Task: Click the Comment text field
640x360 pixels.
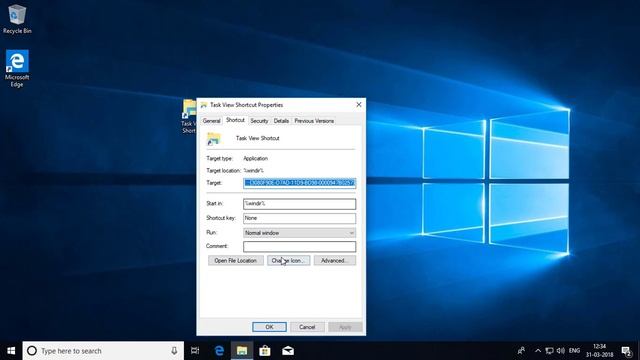Action: point(300,247)
